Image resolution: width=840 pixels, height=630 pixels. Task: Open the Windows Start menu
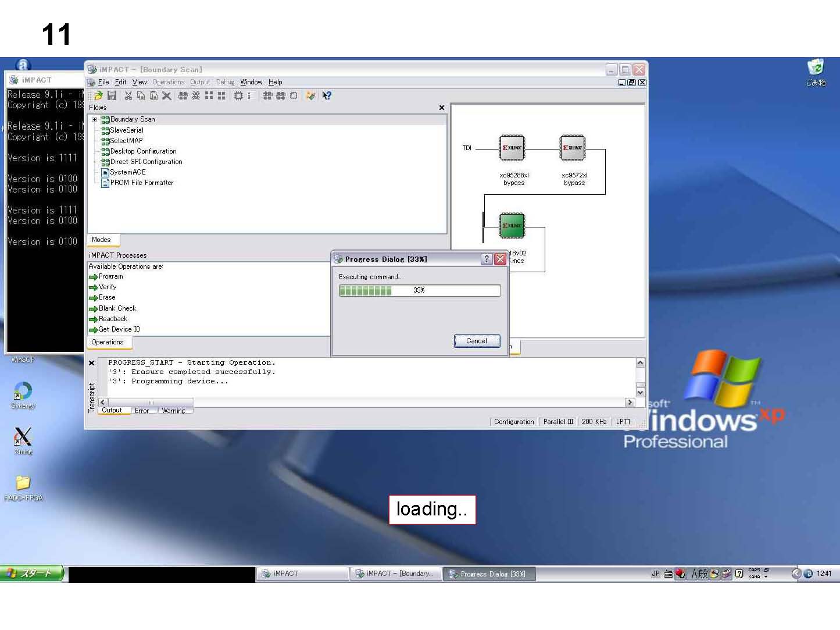coord(33,574)
